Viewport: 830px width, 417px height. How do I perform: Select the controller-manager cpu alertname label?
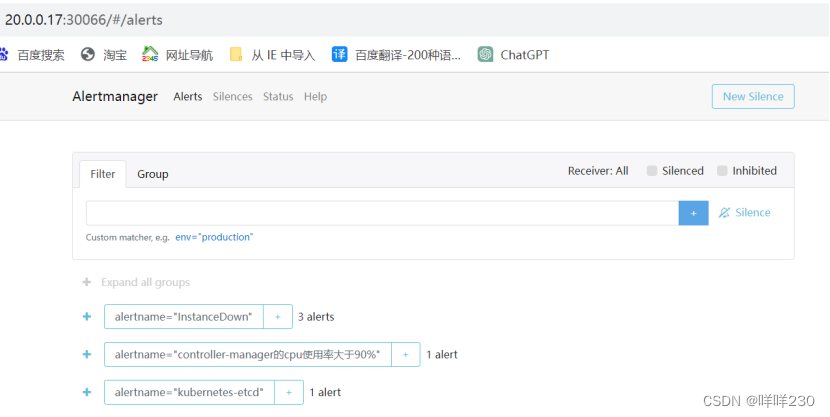coord(248,355)
